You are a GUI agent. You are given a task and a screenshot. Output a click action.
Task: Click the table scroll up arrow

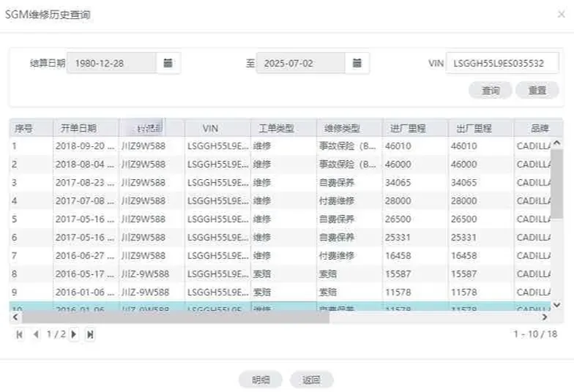point(556,143)
